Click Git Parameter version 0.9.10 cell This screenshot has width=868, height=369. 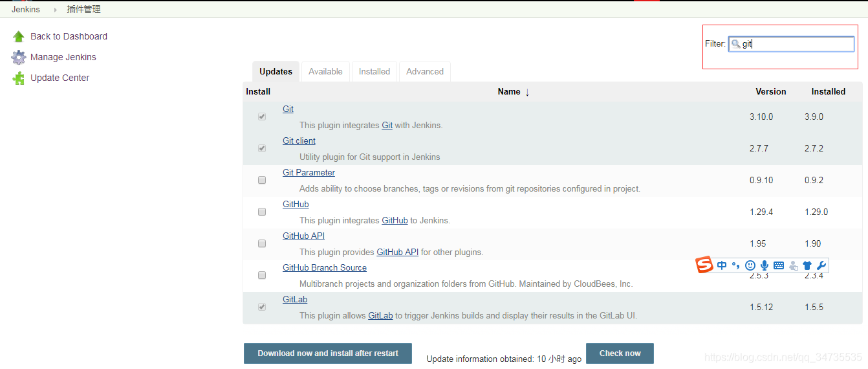pyautogui.click(x=761, y=181)
